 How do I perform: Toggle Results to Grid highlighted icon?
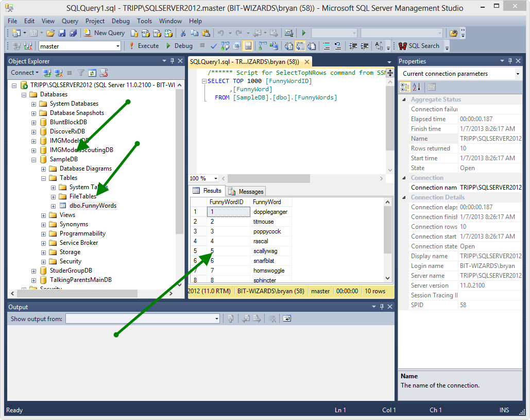click(300, 46)
